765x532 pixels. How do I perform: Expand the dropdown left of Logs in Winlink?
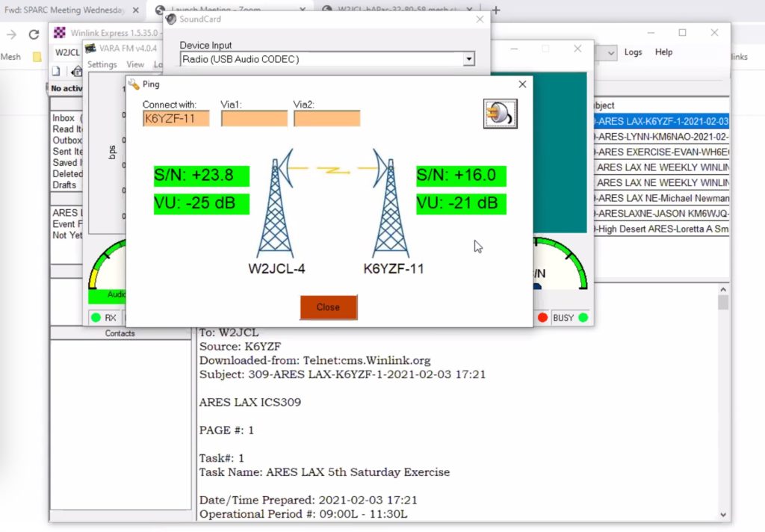tap(611, 52)
